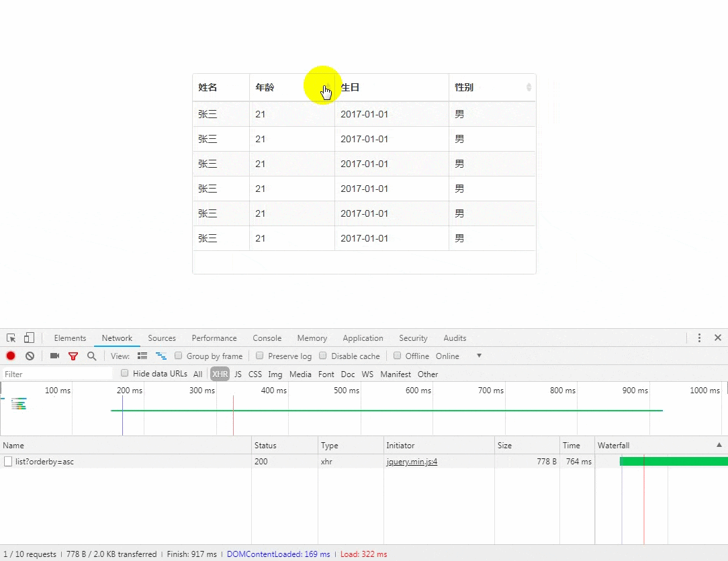The width and height of the screenshot is (728, 561).
Task: Open the Network tab
Action: pyautogui.click(x=117, y=338)
